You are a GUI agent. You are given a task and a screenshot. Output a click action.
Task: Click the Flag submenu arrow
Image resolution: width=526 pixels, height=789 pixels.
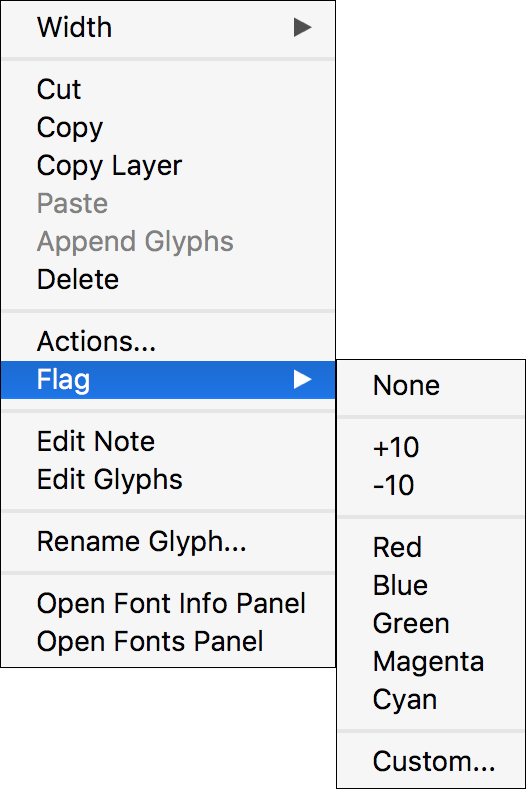[x=303, y=379]
